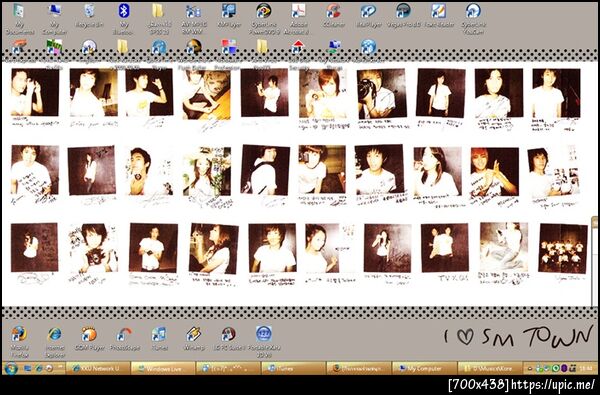This screenshot has height=395, width=600.
Task: Open the Foxit Reader shortcut
Action: [439, 15]
